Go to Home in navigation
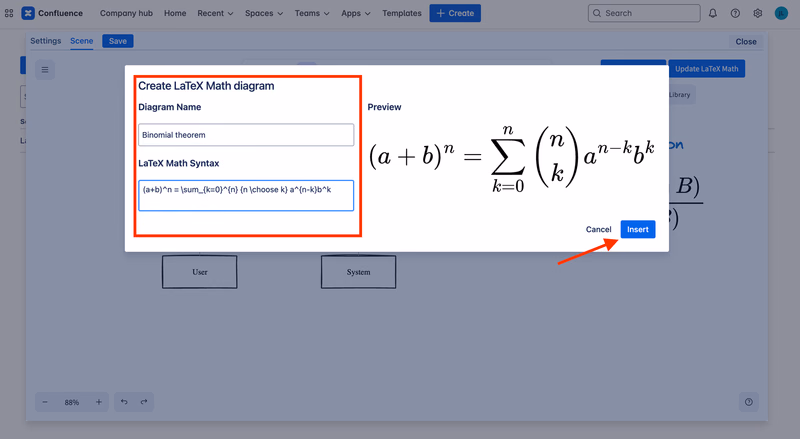This screenshot has width=800, height=439. (175, 13)
